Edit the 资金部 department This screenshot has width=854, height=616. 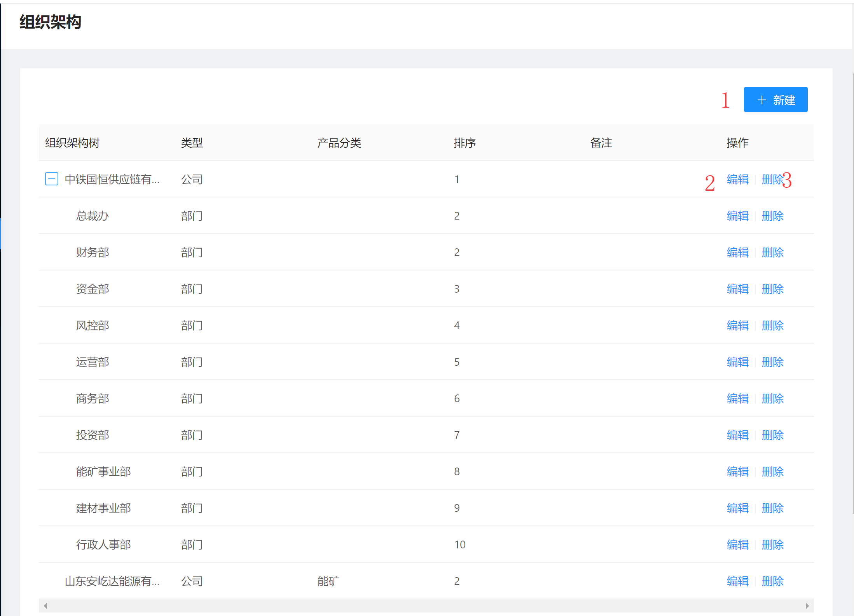[x=737, y=289]
